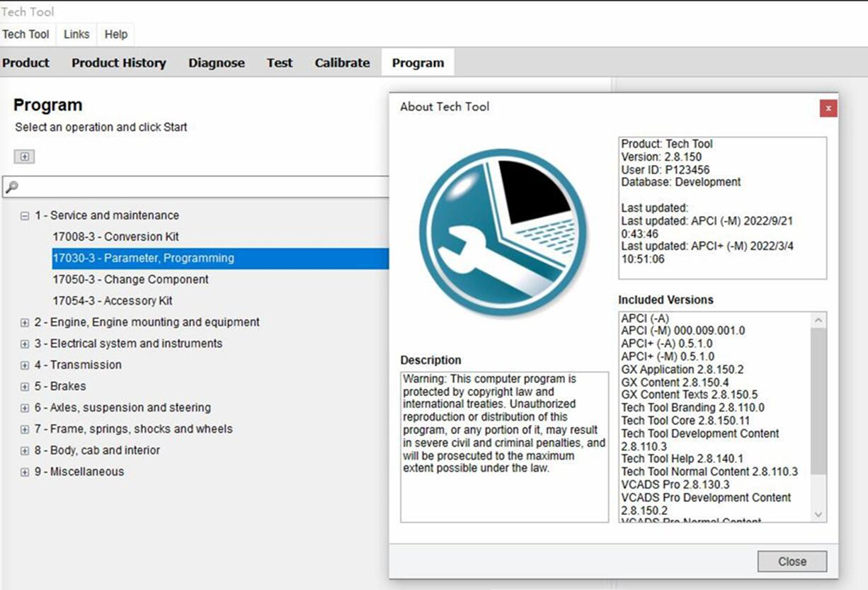Click 'Tech Tool Help 2.8.140.1' entry
The image size is (868, 590).
(x=683, y=459)
